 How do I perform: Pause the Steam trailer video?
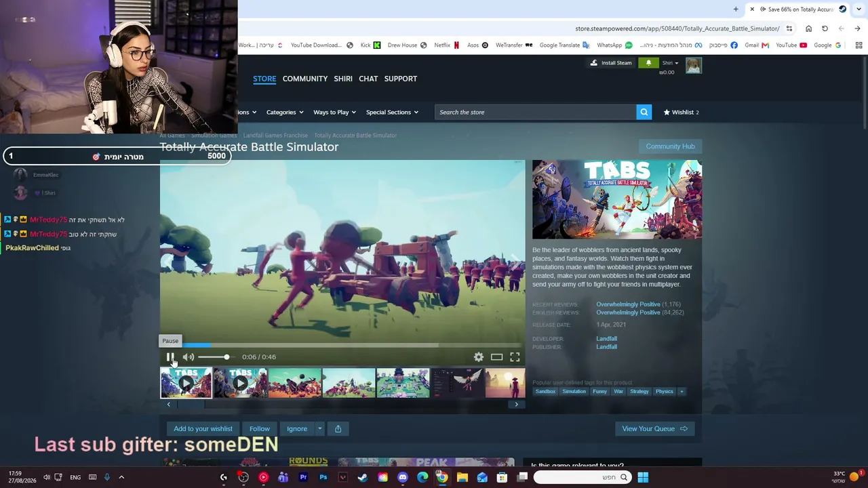pos(170,357)
